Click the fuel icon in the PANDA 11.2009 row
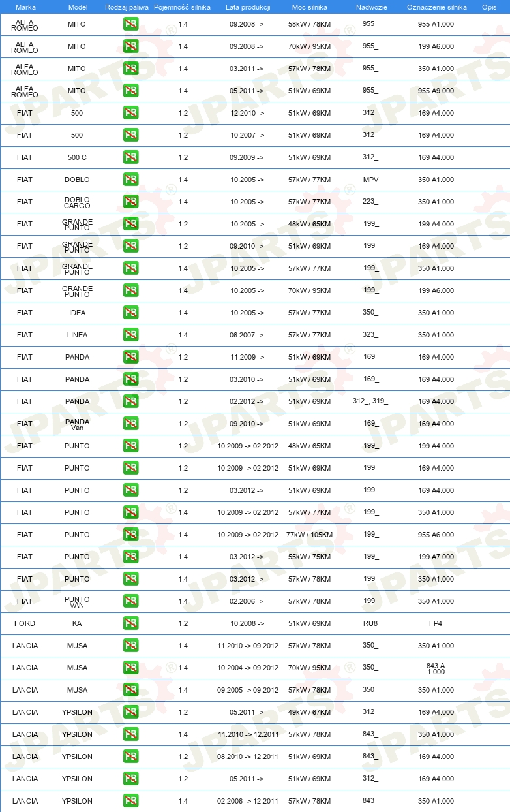510x812 pixels. (130, 357)
